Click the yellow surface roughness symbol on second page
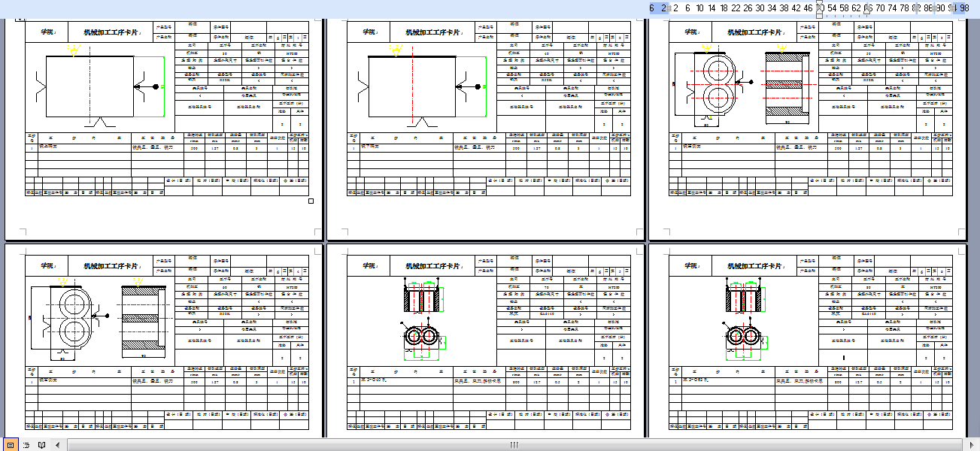Viewport: 980px width, 451px height. [396, 50]
